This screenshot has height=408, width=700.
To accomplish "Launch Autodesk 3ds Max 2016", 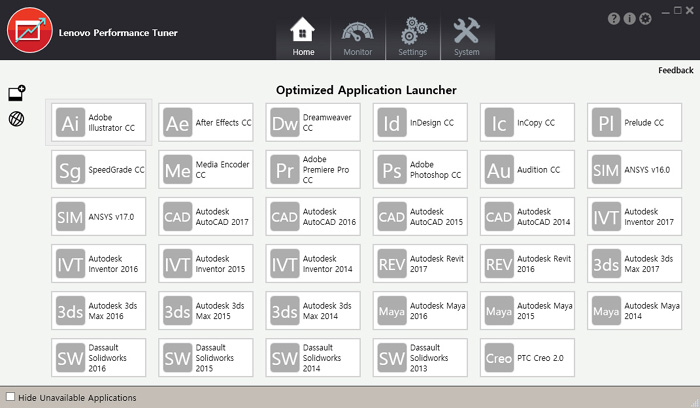I will click(98, 311).
